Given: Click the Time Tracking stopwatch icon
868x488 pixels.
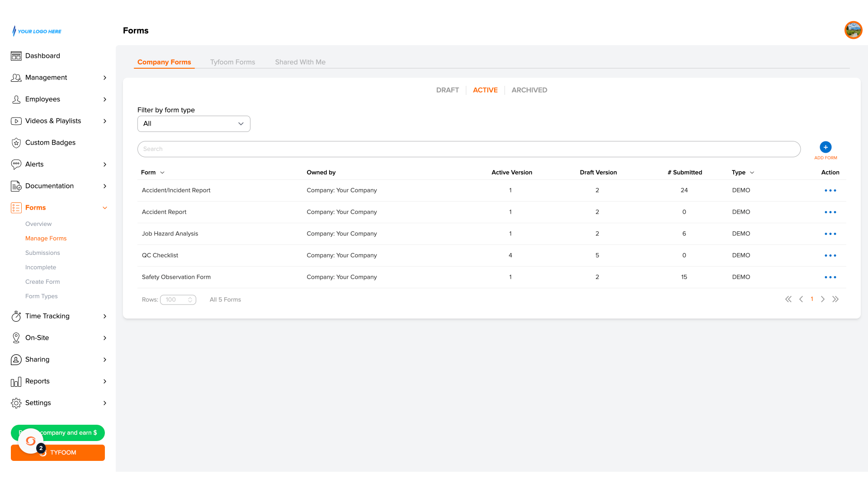Looking at the screenshot, I should coord(16,316).
